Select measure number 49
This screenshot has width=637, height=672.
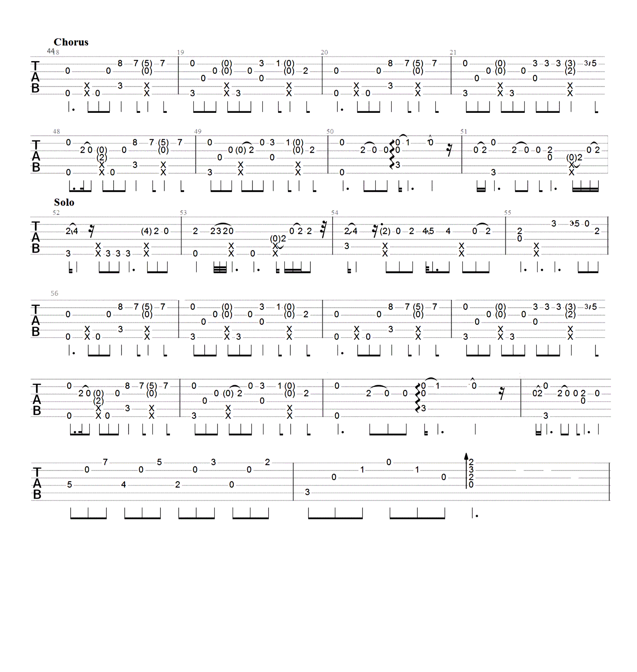[x=197, y=132]
